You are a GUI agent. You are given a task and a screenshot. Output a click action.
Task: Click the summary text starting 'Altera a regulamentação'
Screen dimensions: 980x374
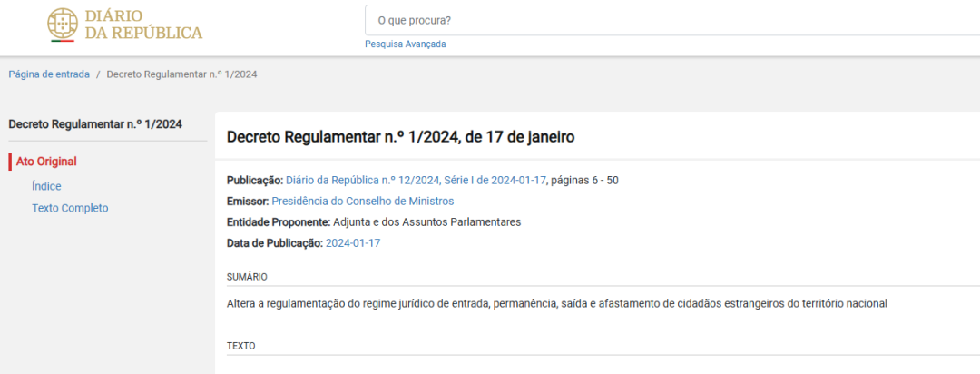pos(556,303)
